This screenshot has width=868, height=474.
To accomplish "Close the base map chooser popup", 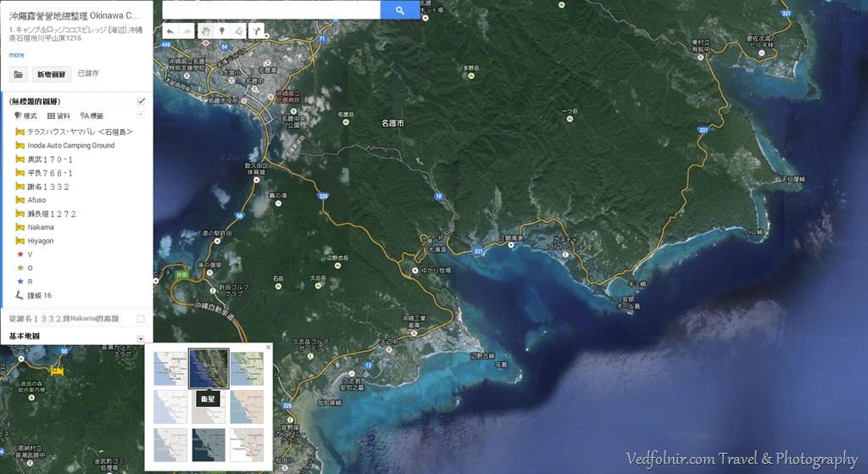I will click(269, 347).
